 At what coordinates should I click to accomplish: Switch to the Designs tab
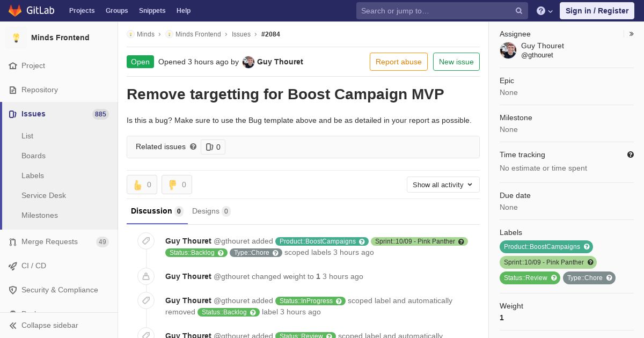pos(211,211)
